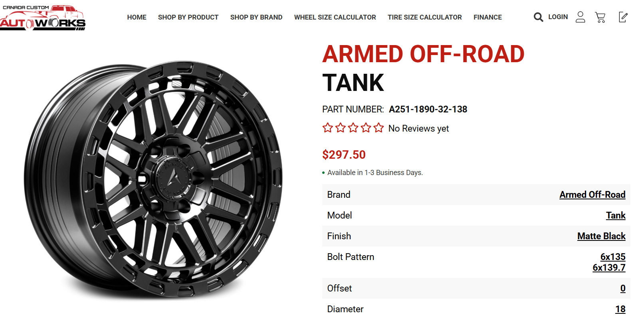This screenshot has width=644, height=317.
Task: Click the Tank model link
Action: tap(615, 215)
